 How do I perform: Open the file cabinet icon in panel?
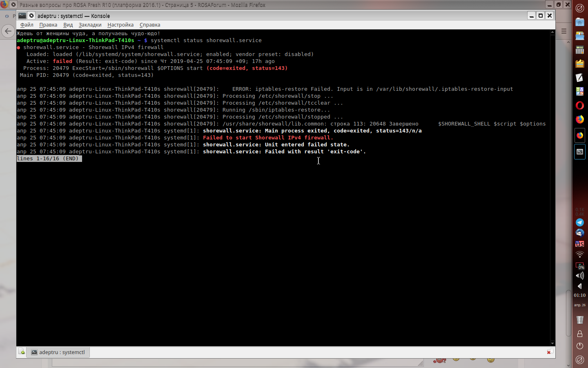(x=580, y=36)
